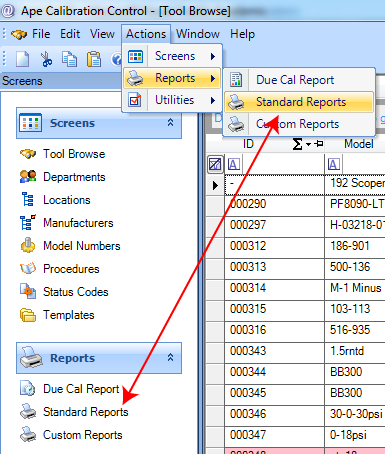Choose Custom Reports from the Reports submenu
Image resolution: width=385 pixels, height=454 pixels.
pyautogui.click(x=299, y=124)
